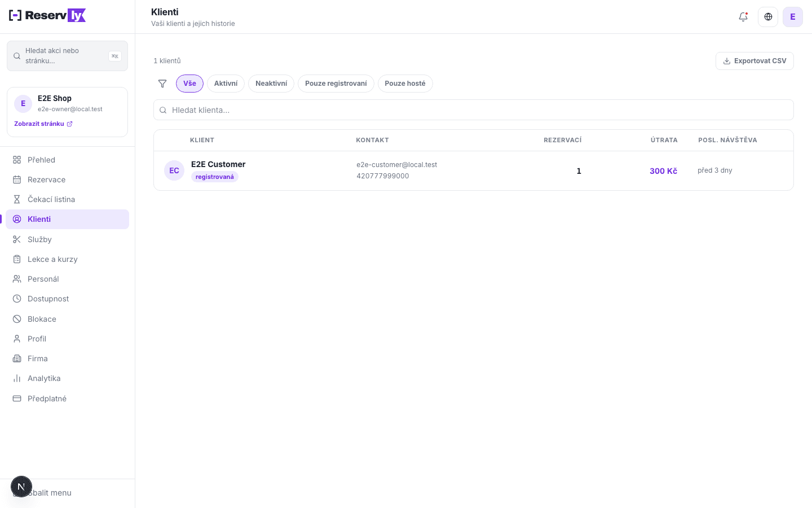Open Čekací listina page
The height and width of the screenshot is (508, 812).
[x=67, y=199]
